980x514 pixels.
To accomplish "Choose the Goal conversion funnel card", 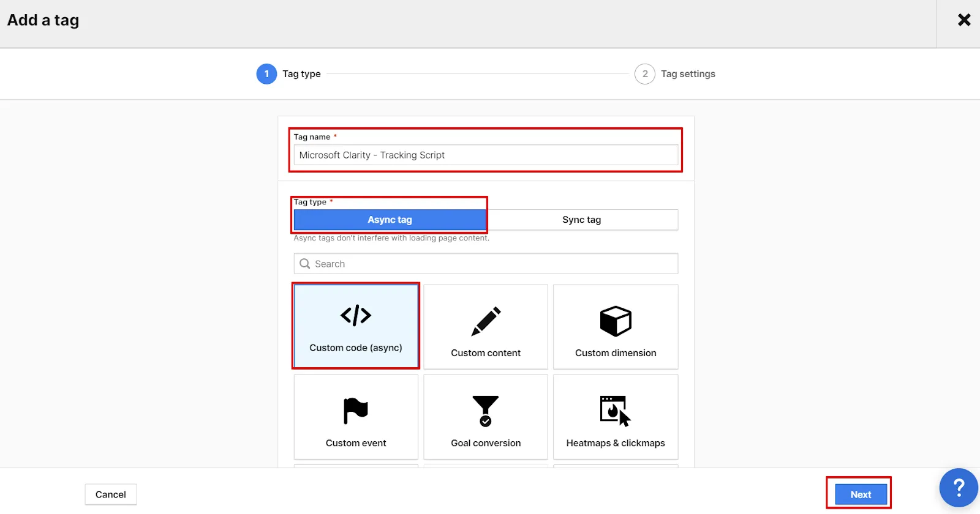I will pos(486,417).
